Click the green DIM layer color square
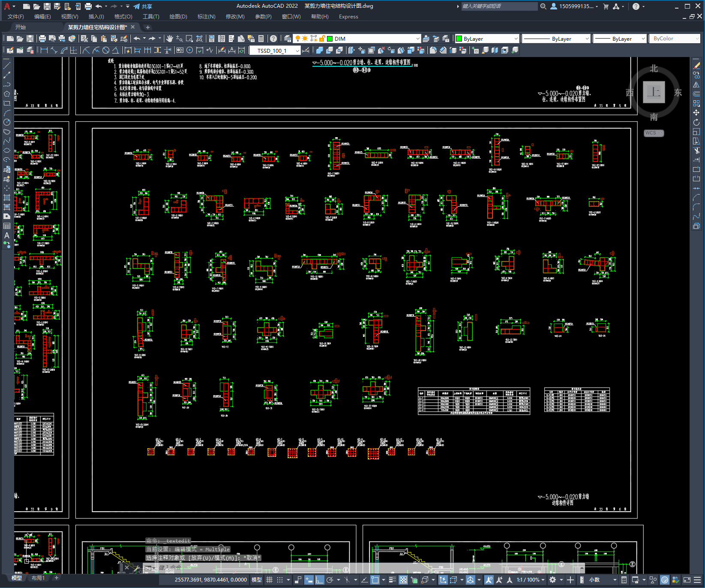The image size is (705, 588). [330, 39]
